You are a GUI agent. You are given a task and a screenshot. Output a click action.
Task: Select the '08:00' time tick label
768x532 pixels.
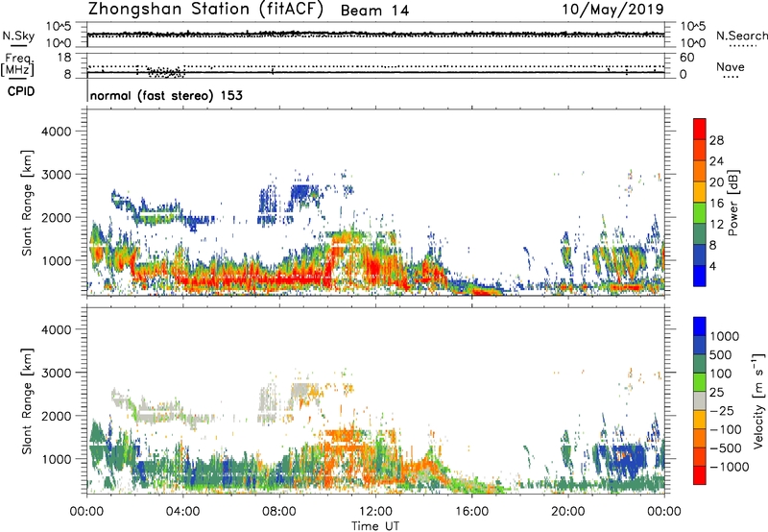click(279, 512)
